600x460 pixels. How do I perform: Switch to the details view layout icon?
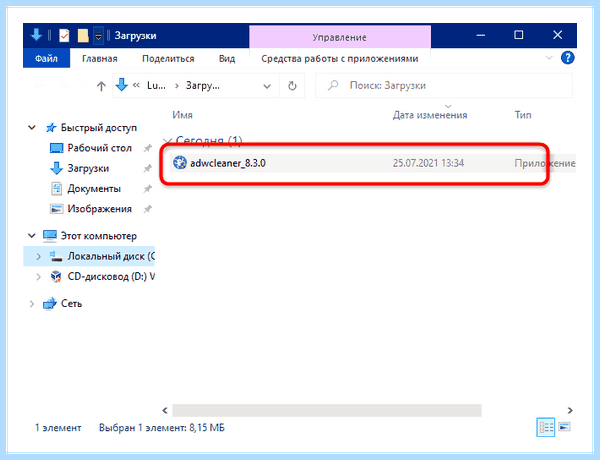click(x=545, y=427)
